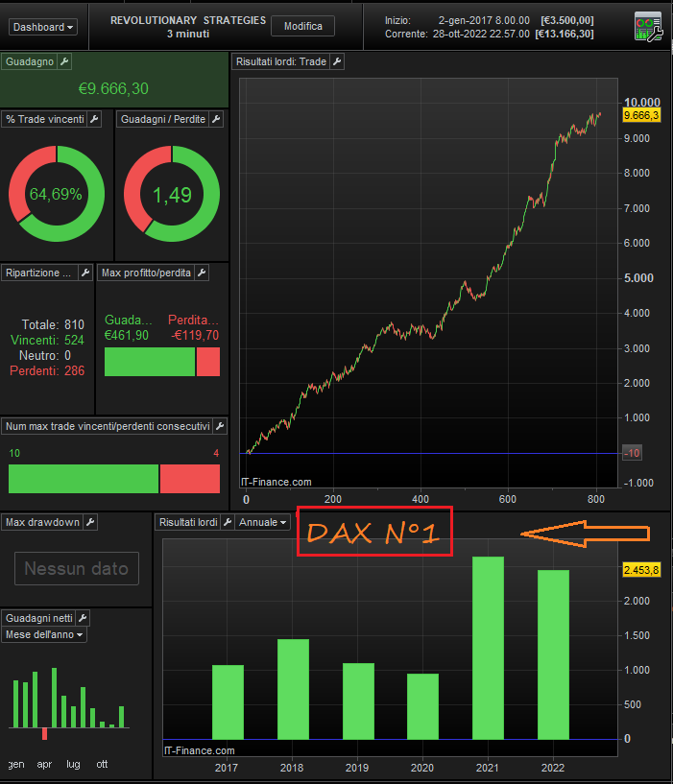Open wrench settings for % Trade vincenti
This screenshot has height=784, width=673.
94,119
